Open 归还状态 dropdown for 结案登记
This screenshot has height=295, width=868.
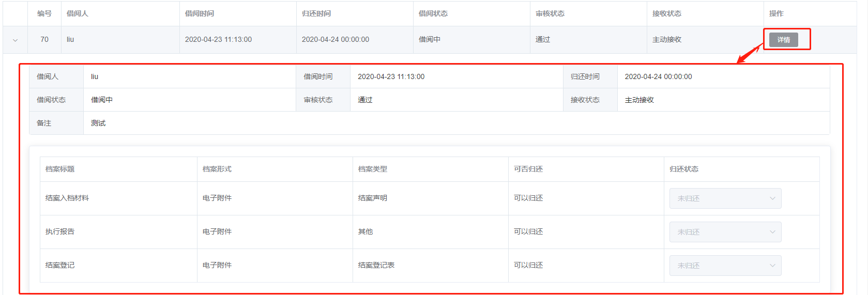click(x=725, y=266)
